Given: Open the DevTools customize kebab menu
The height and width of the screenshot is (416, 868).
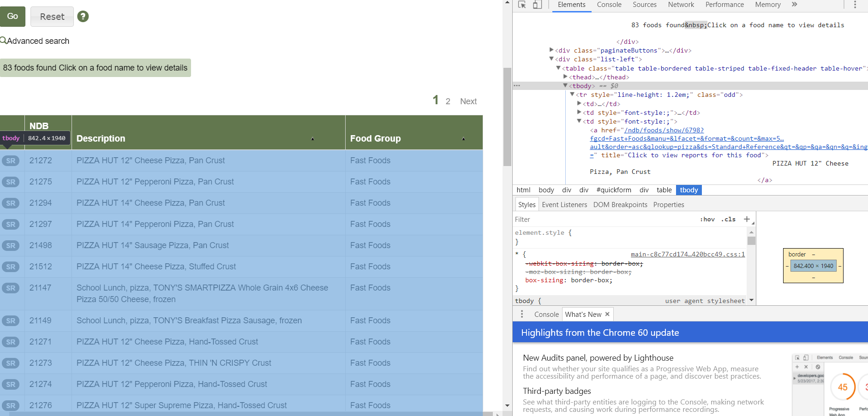Looking at the screenshot, I should coord(855,5).
